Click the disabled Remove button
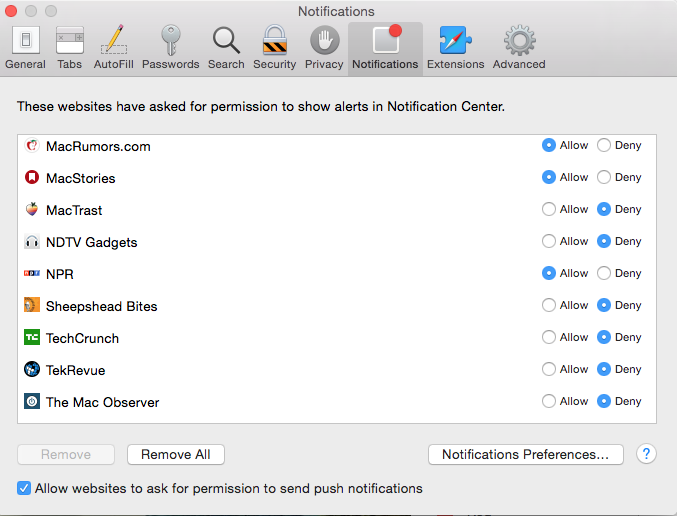The image size is (677, 516). coord(66,454)
